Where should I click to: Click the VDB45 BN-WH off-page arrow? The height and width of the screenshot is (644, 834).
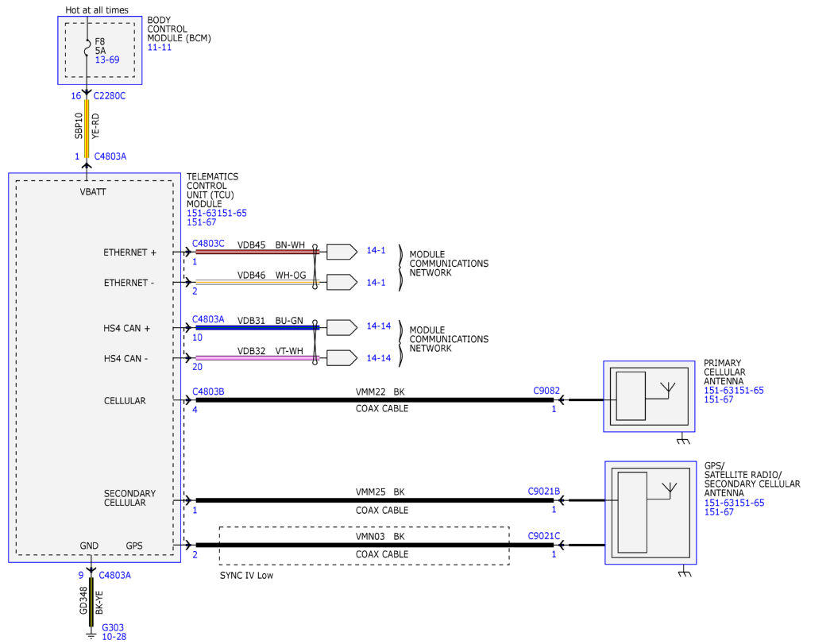342,252
